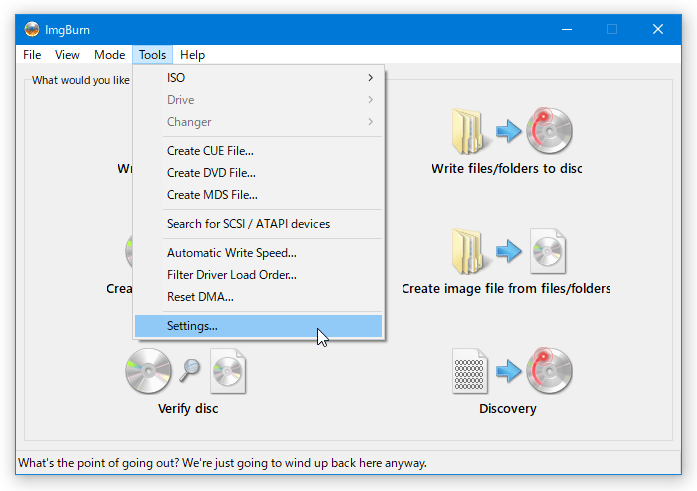
Task: Minimize the ImgBurn window
Action: pos(567,29)
